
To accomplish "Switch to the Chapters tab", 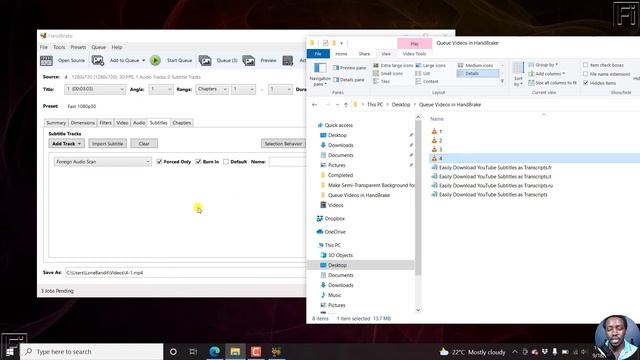I will 182,123.
